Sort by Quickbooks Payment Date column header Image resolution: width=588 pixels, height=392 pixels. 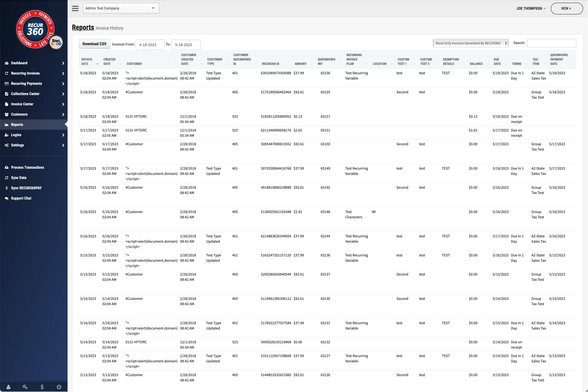pyautogui.click(x=562, y=59)
